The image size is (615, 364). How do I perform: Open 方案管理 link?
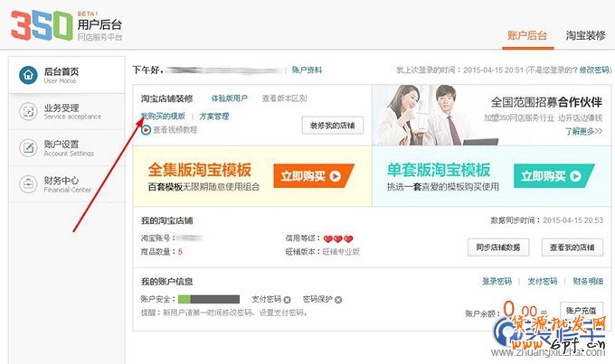(214, 116)
